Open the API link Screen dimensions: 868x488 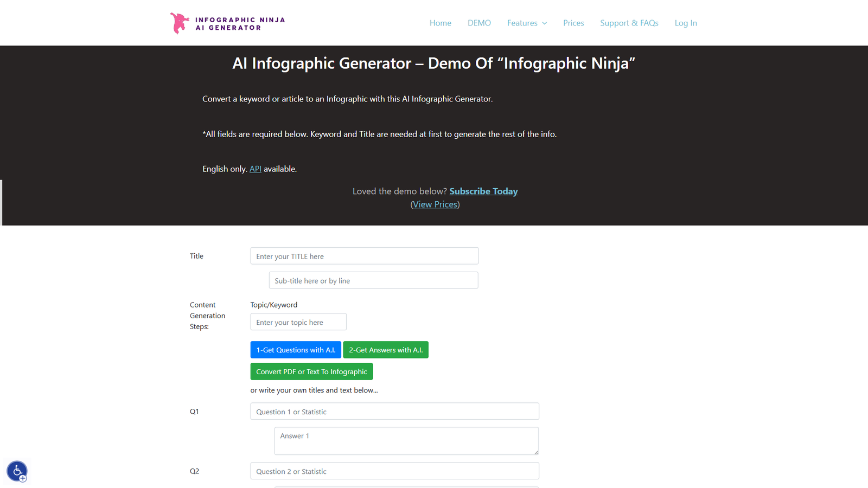point(255,169)
